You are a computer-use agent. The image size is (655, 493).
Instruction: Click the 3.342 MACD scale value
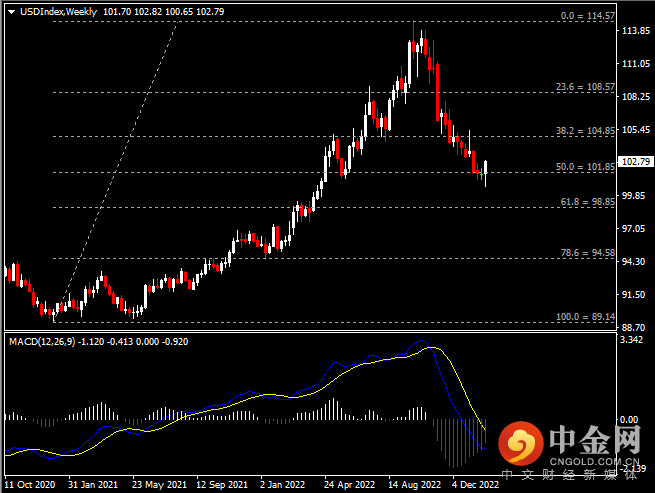click(x=631, y=340)
